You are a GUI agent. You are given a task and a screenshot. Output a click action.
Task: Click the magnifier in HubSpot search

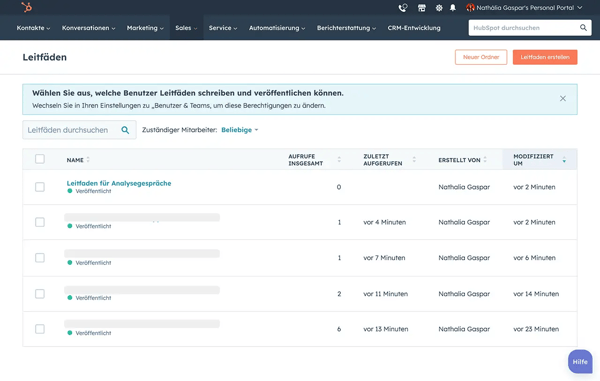583,28
